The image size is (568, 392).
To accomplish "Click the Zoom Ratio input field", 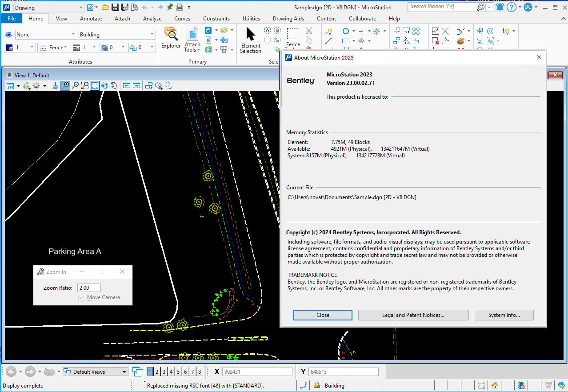I will tap(89, 288).
